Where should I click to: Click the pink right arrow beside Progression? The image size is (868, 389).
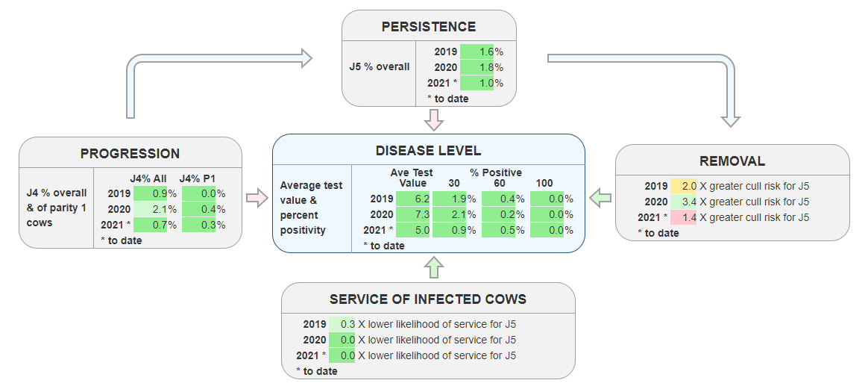pyautogui.click(x=257, y=198)
